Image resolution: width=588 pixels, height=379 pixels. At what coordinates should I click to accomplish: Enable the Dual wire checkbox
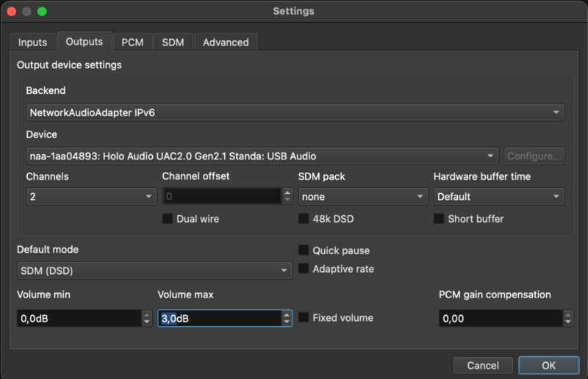pyautogui.click(x=168, y=219)
